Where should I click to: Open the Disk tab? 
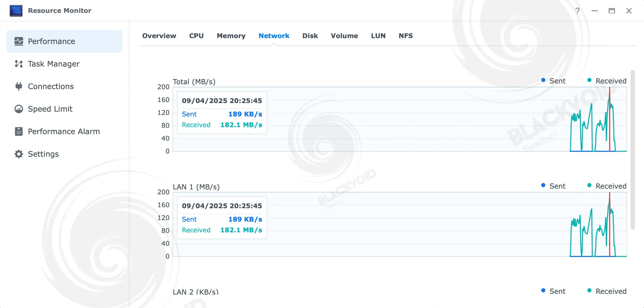click(x=310, y=36)
